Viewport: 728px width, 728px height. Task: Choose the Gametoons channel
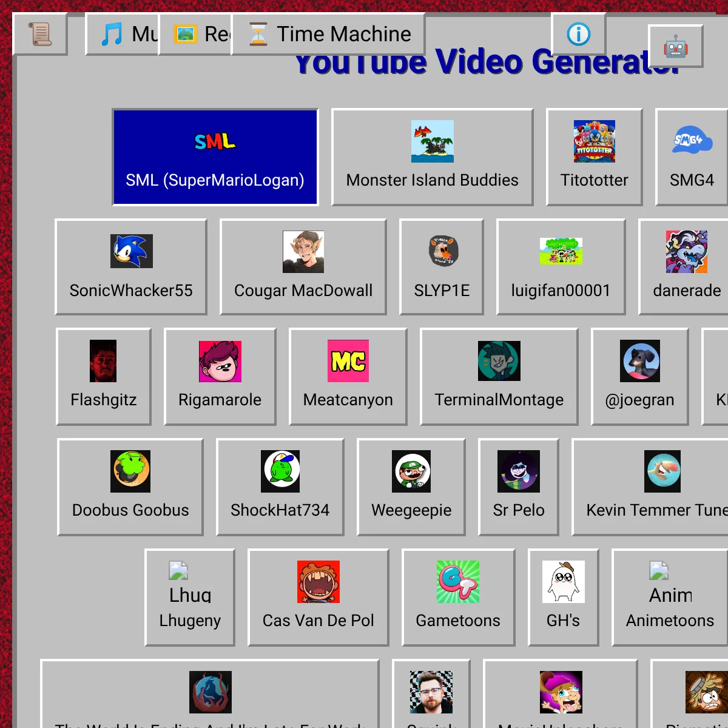(x=458, y=598)
